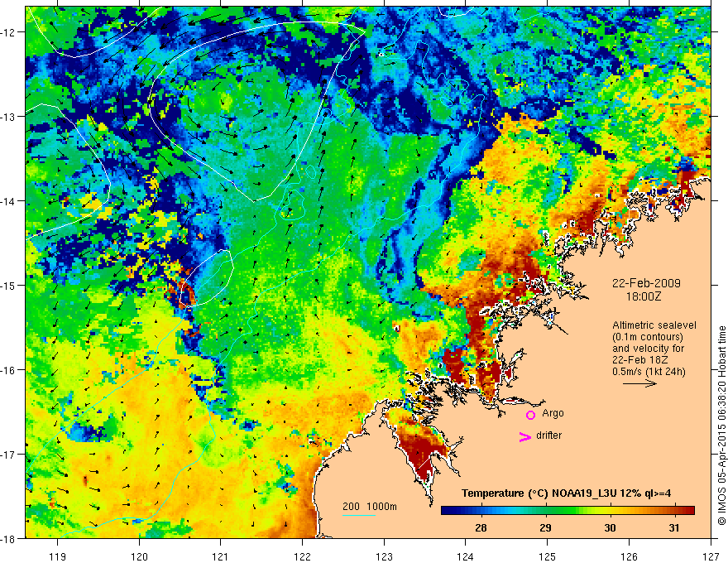This screenshot has height=563, width=728.
Task: Click latitude axis label "-18"
Action: [x=9, y=538]
